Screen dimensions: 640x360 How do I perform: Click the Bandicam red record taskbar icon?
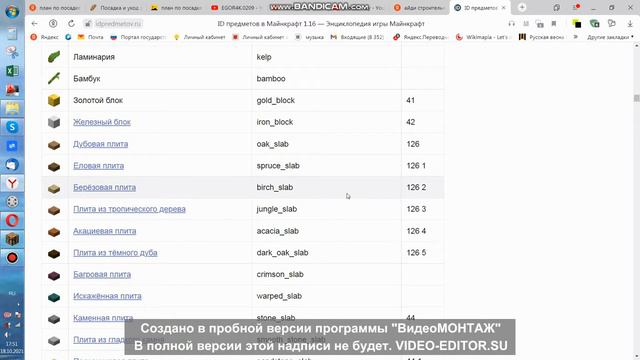[x=12, y=258]
